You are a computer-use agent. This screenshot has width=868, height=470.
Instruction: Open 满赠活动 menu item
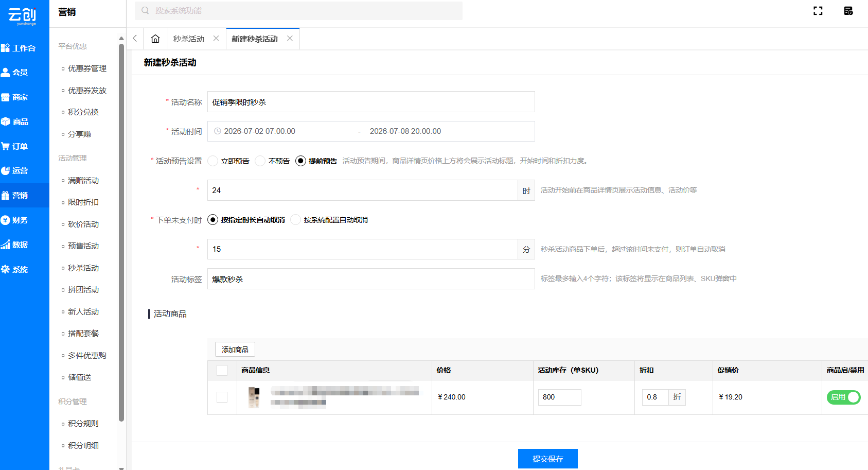(83, 181)
